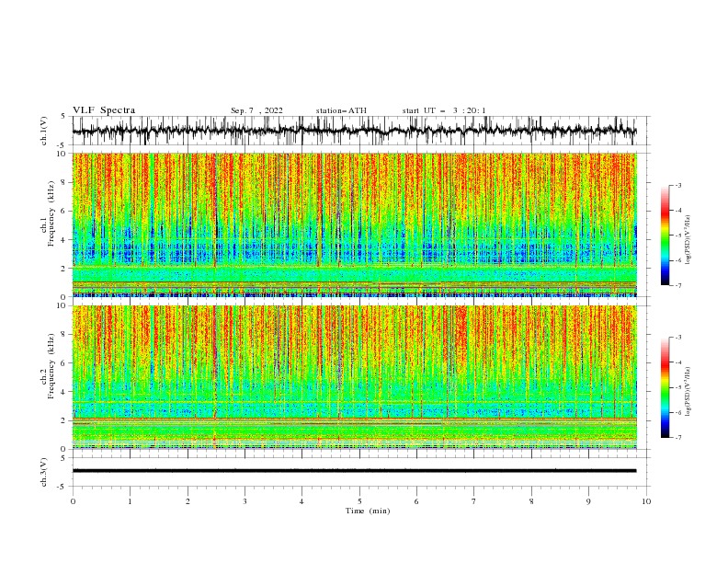
Task: Click the ch.2 'log(PSD)(V²/Hz)' colorbar label
Action: (688, 392)
